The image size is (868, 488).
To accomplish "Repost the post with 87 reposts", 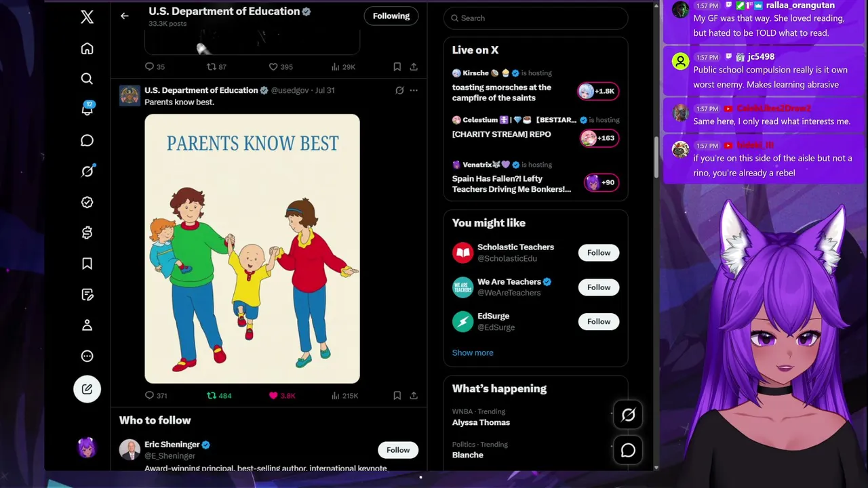I will (217, 66).
